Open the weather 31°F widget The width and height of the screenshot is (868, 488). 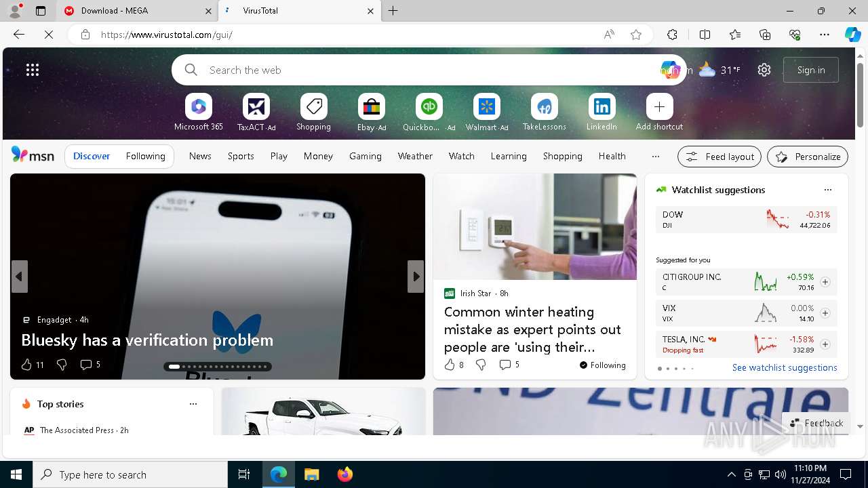click(x=719, y=70)
